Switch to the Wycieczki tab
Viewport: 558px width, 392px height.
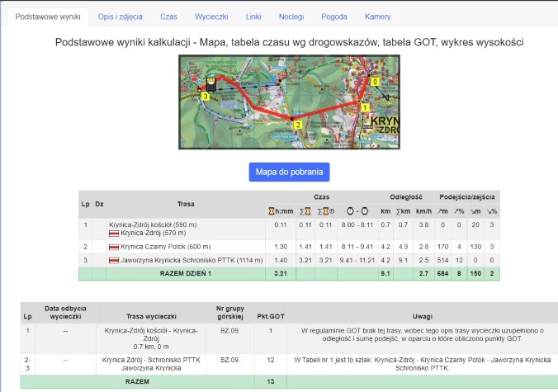(211, 17)
